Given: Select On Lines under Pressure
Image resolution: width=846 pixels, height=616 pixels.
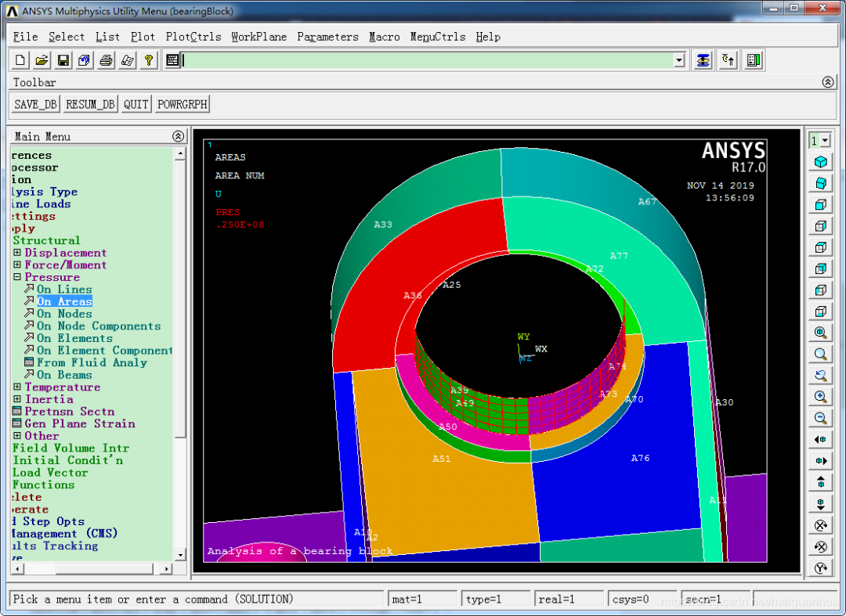Looking at the screenshot, I should (64, 290).
